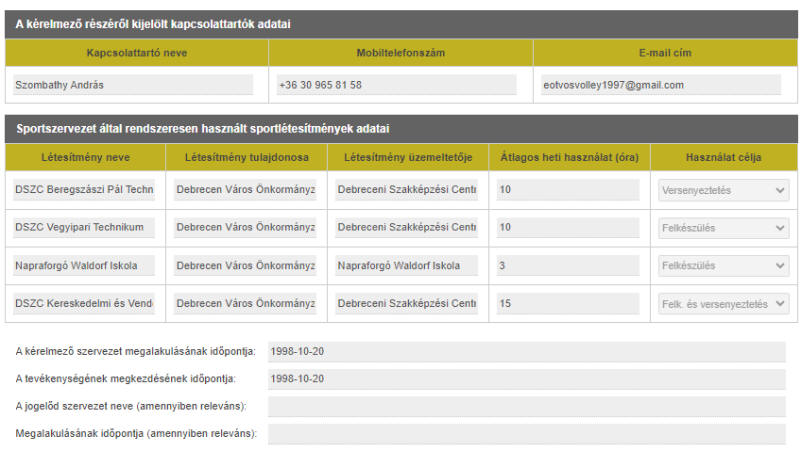The height and width of the screenshot is (453, 800).
Task: Open usage dropdown for Napraforgó Waldorf Iskola row
Action: 723,266
